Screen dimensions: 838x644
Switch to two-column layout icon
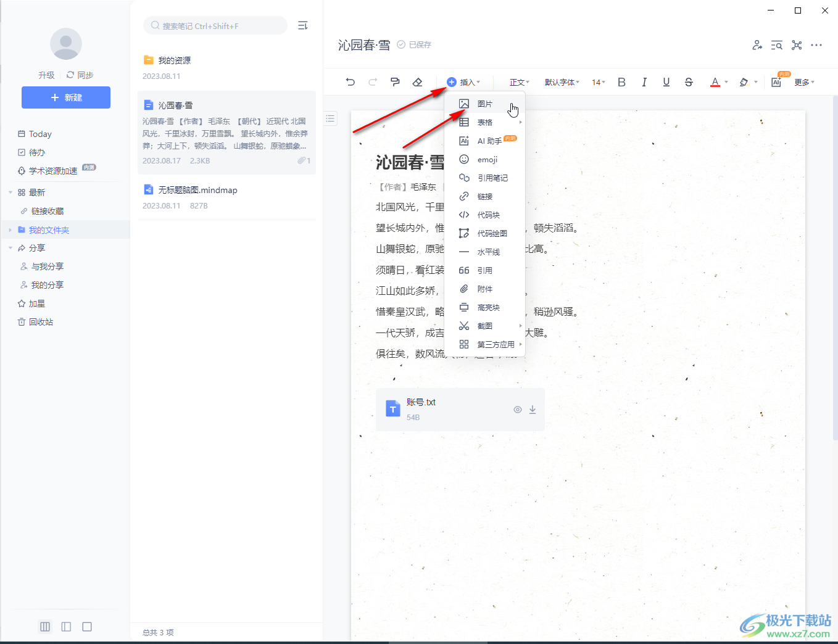66,627
